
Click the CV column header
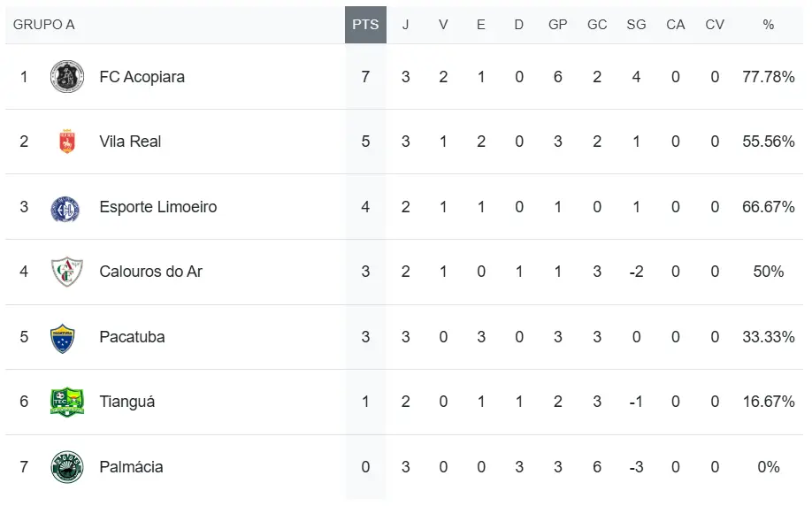pyautogui.click(x=715, y=25)
